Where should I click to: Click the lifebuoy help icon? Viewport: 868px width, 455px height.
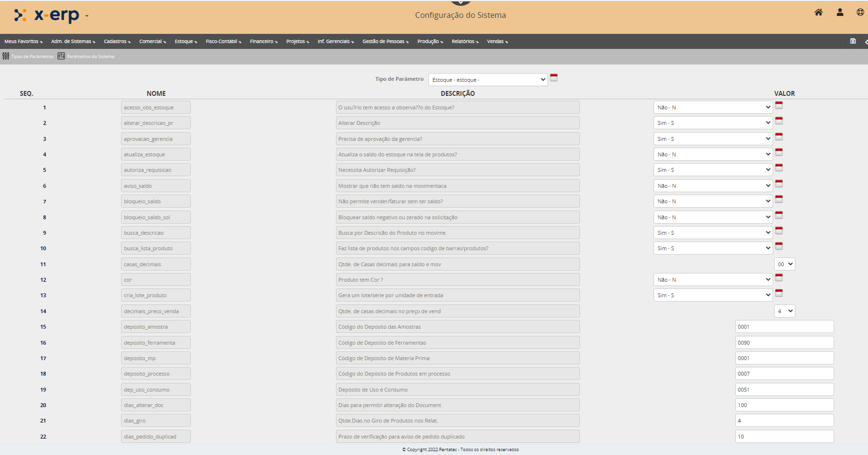[x=860, y=13]
